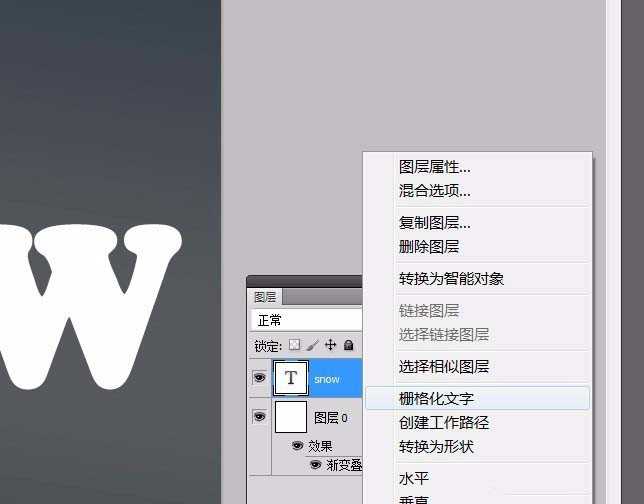
Task: Toggle lock transparent pixels icon
Action: point(294,345)
